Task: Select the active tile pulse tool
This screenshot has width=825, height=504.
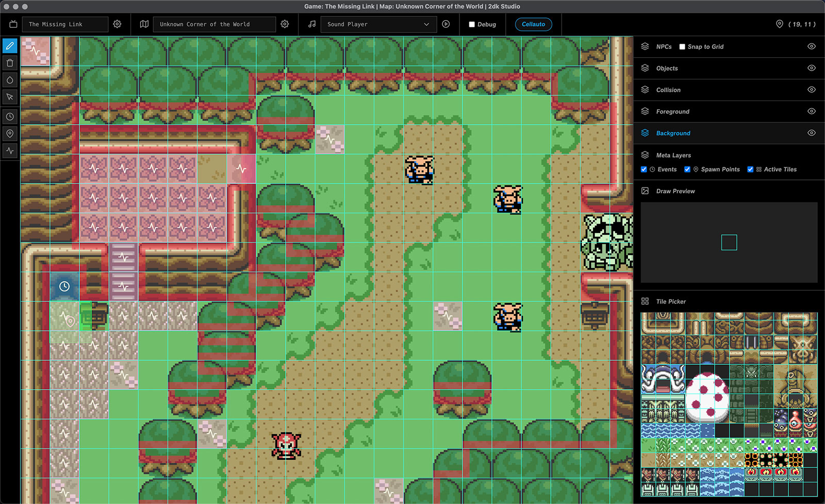Action: (10, 151)
